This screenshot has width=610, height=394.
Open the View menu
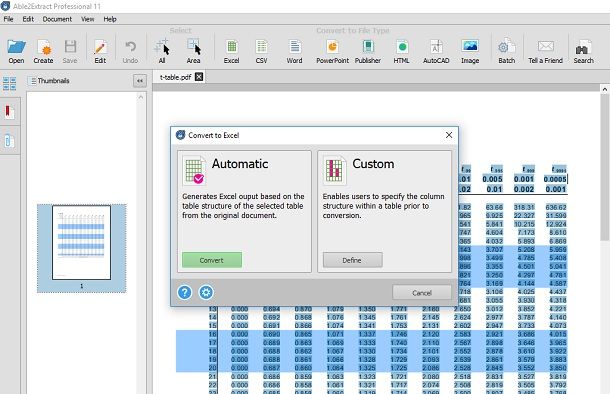pyautogui.click(x=88, y=19)
